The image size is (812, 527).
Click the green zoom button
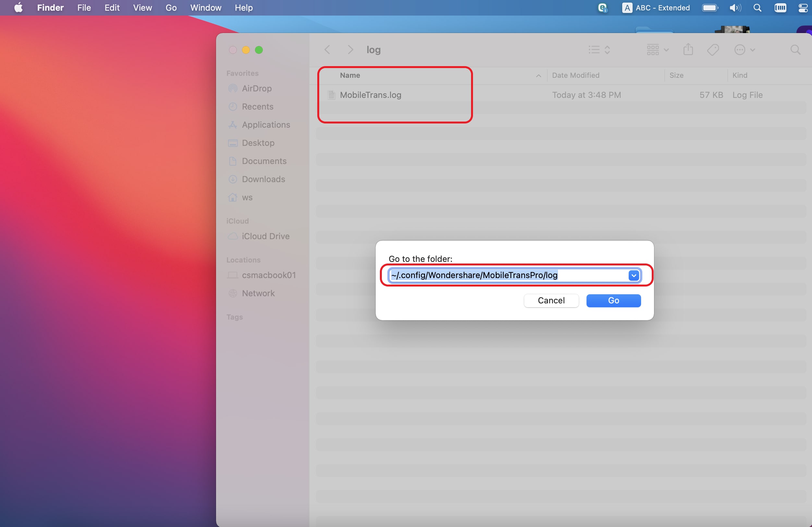[x=259, y=50]
